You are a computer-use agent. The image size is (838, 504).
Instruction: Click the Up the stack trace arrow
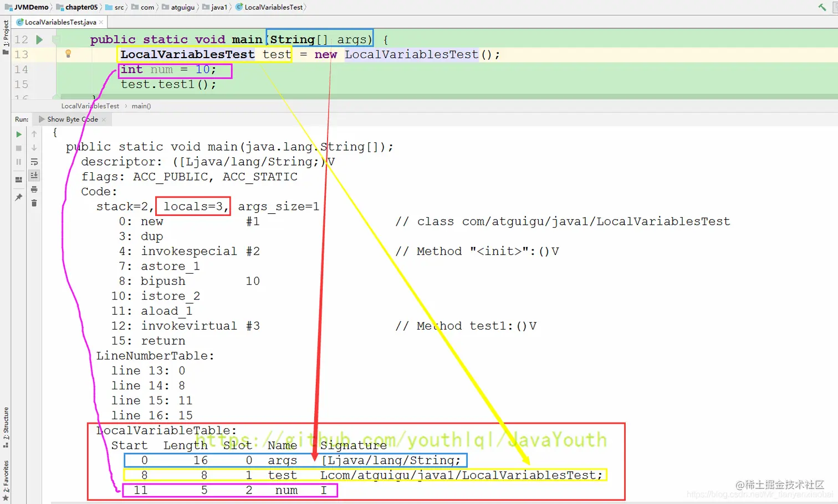pyautogui.click(x=34, y=135)
